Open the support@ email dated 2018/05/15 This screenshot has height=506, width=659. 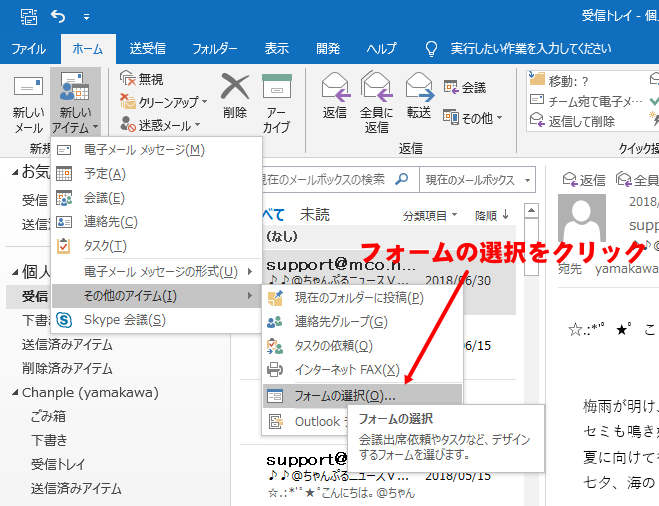click(x=378, y=475)
